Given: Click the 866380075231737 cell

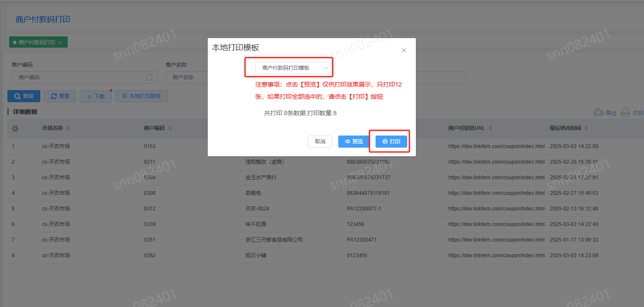Looking at the screenshot, I should 369,178.
